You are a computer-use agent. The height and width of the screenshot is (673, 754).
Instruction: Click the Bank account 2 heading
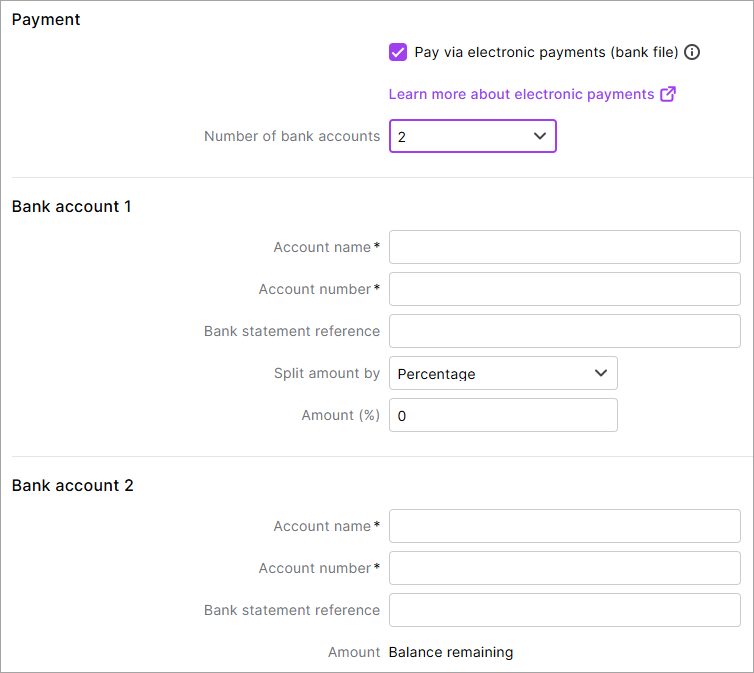pos(72,486)
